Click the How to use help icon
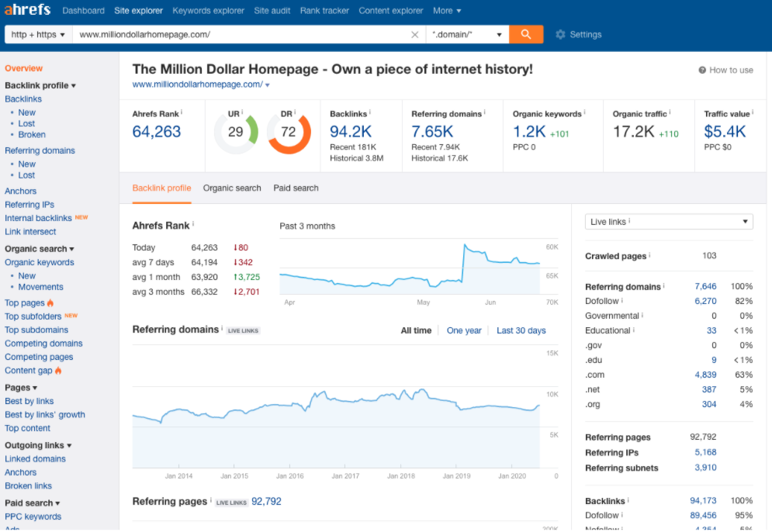772x532 pixels. point(702,71)
